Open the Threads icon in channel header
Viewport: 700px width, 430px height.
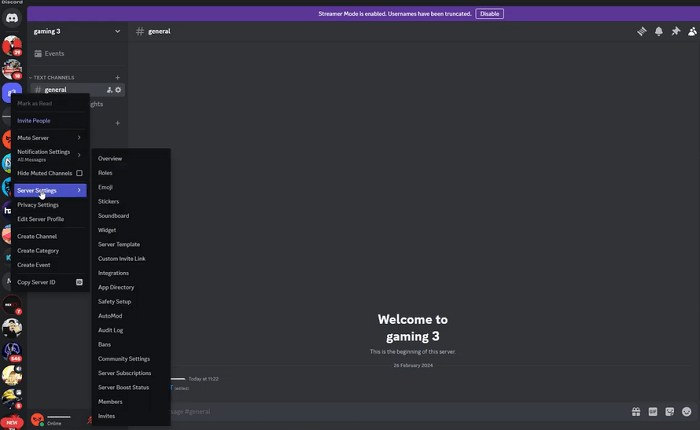(642, 31)
